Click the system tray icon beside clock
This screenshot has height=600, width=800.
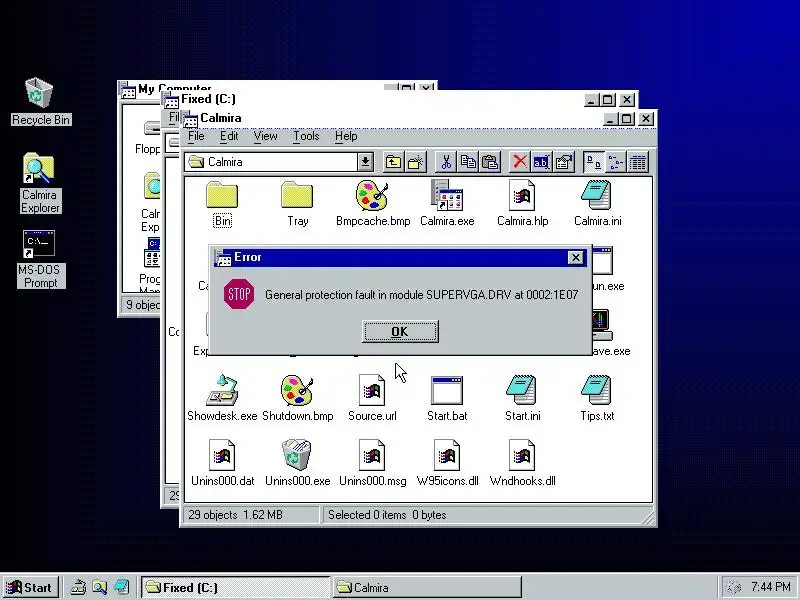point(733,588)
